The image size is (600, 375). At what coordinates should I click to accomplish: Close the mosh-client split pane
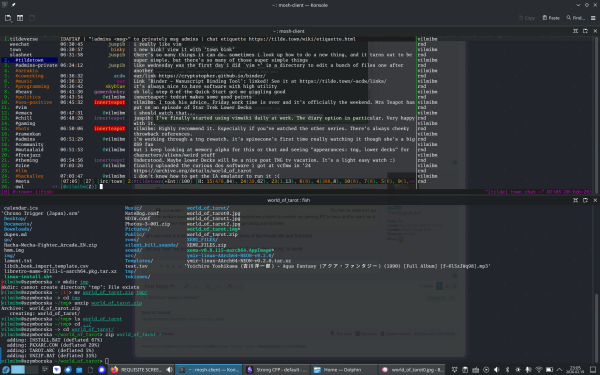coord(595,31)
